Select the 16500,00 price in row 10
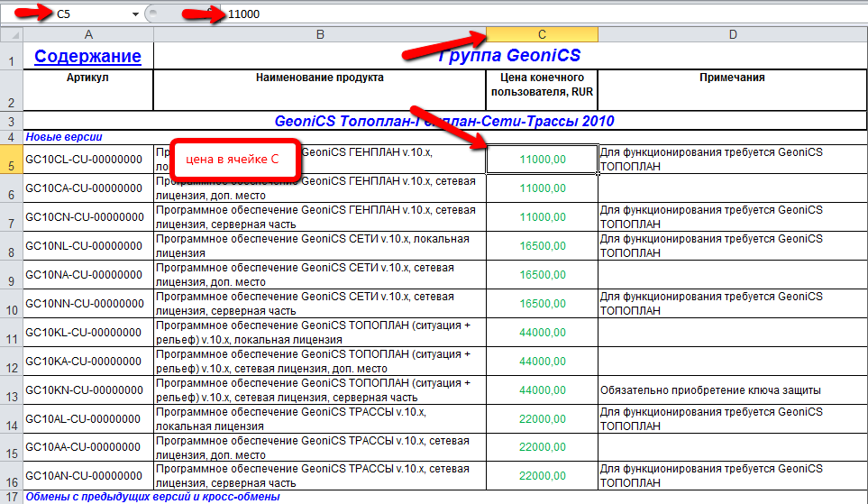This screenshot has width=868, height=504. coord(542,304)
